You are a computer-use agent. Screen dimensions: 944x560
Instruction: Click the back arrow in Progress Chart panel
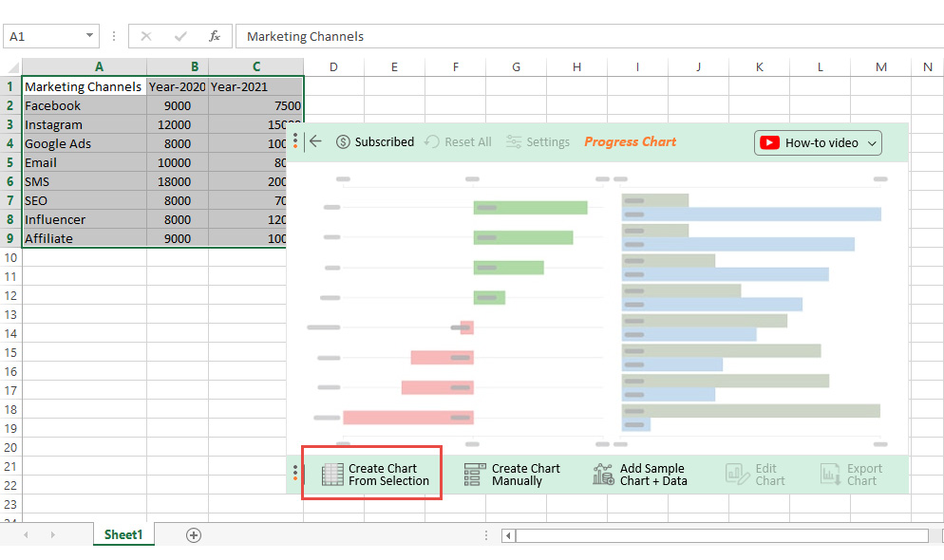315,141
